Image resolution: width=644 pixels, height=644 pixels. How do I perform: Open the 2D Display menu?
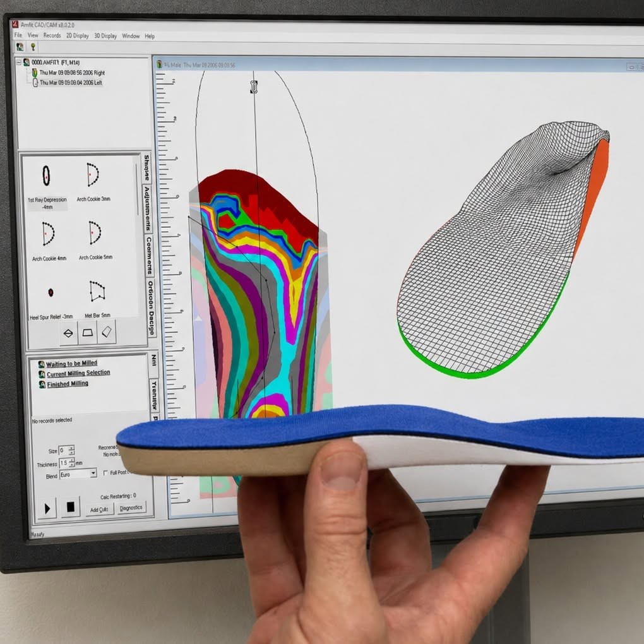click(x=78, y=36)
